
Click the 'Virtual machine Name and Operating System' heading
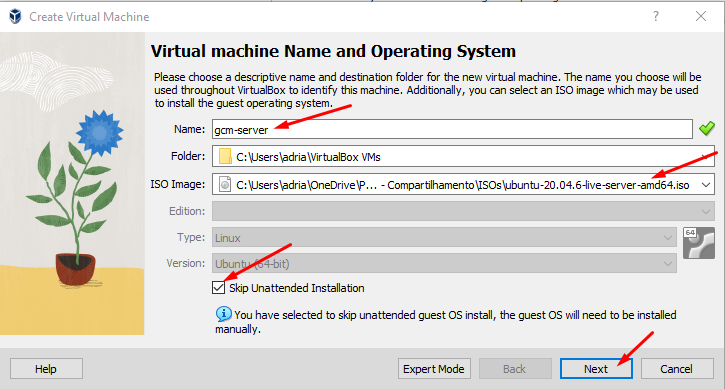click(333, 51)
